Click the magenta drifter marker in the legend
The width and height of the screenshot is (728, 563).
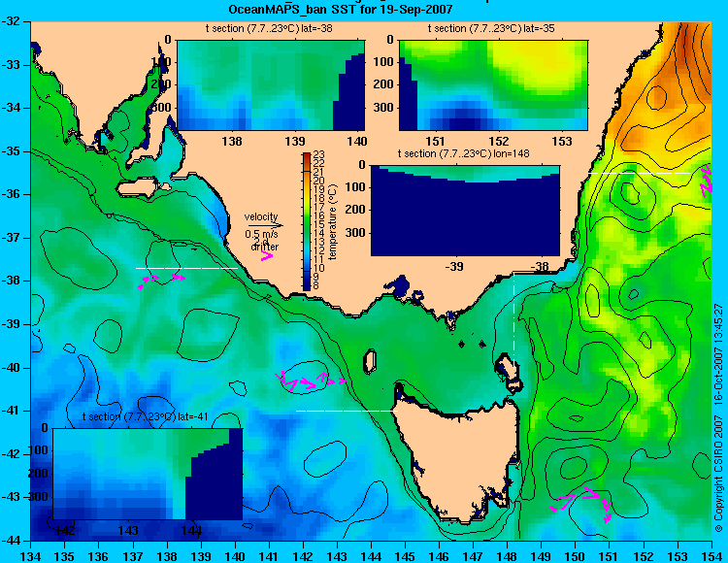pos(267,255)
